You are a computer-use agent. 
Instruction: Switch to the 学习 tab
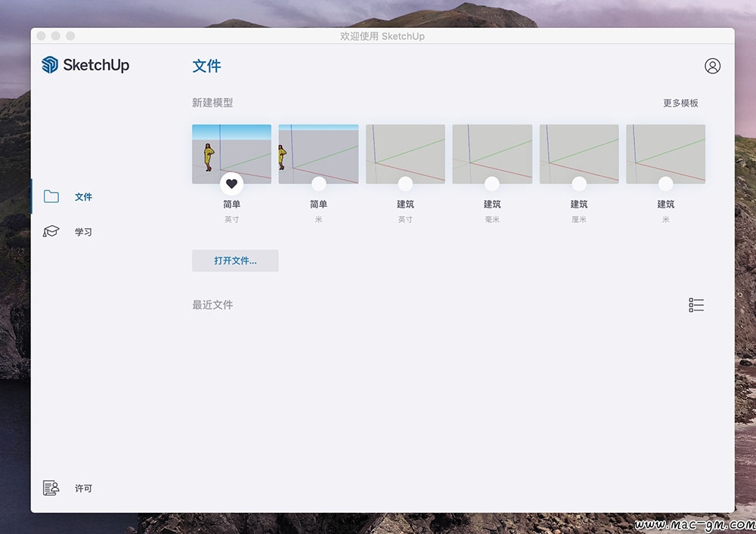point(83,232)
